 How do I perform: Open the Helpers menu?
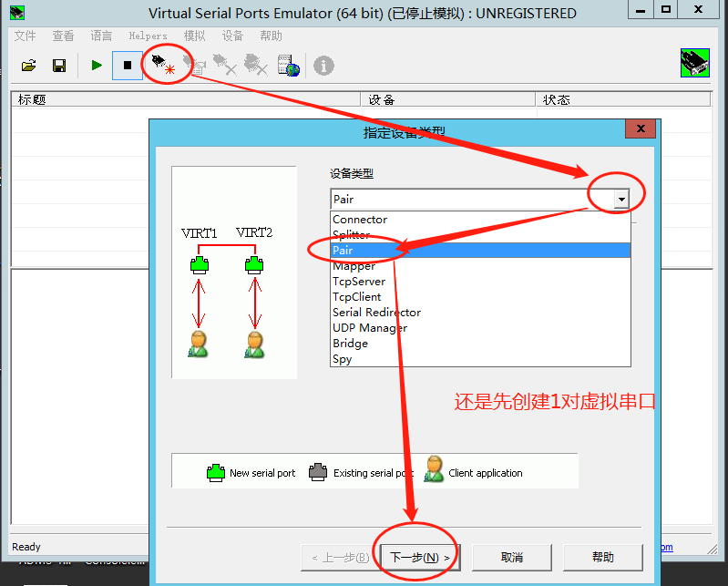click(x=148, y=36)
